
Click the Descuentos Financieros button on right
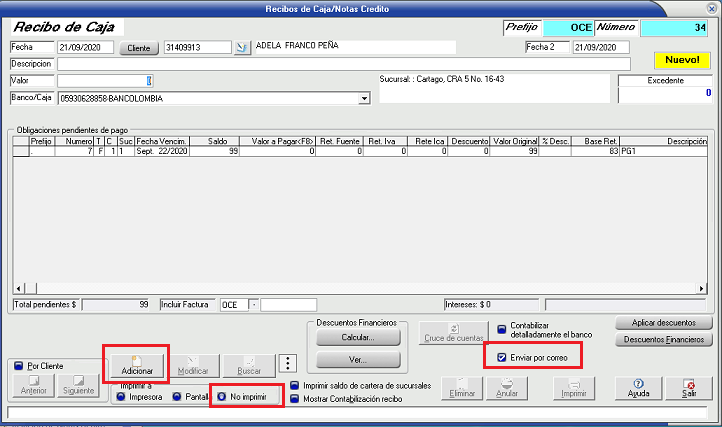[x=664, y=340]
